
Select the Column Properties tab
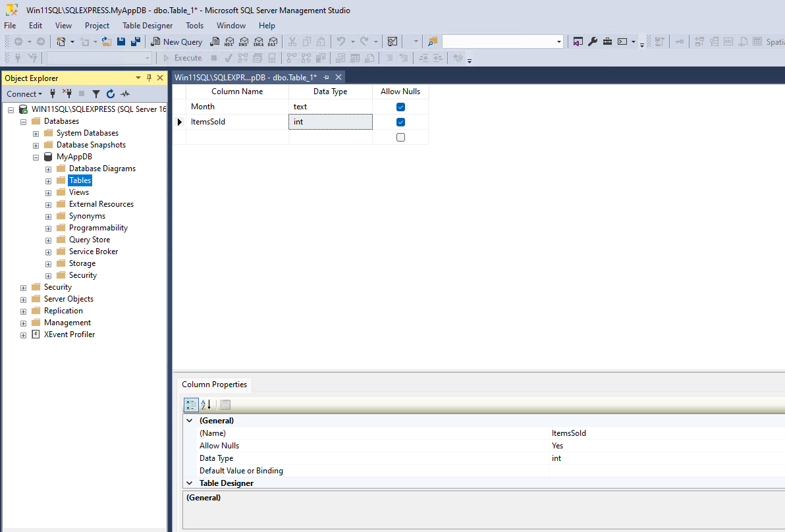(214, 385)
